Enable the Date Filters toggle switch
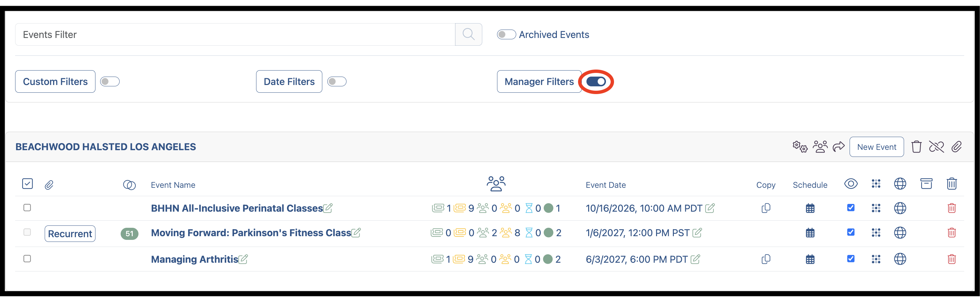980x299 pixels. pyautogui.click(x=337, y=81)
